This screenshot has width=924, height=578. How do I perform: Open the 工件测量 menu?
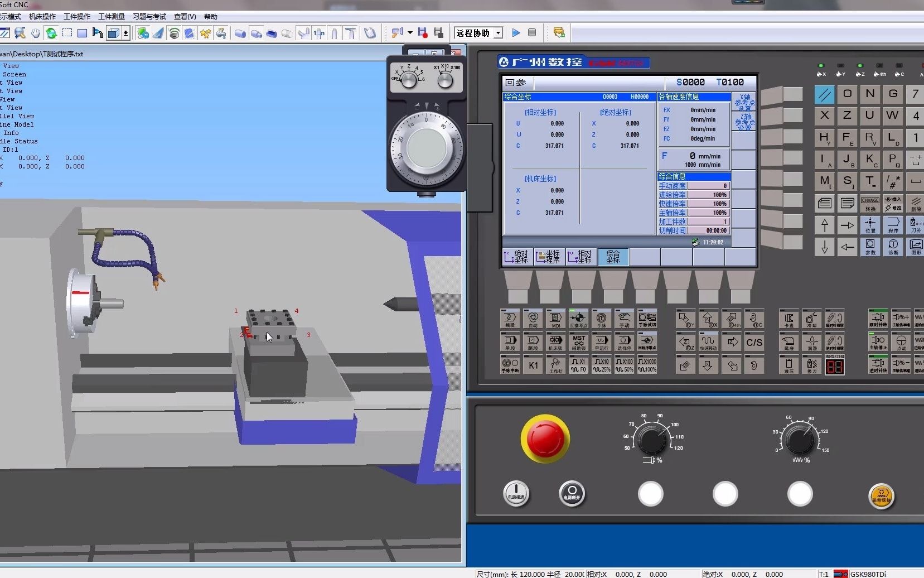point(112,17)
